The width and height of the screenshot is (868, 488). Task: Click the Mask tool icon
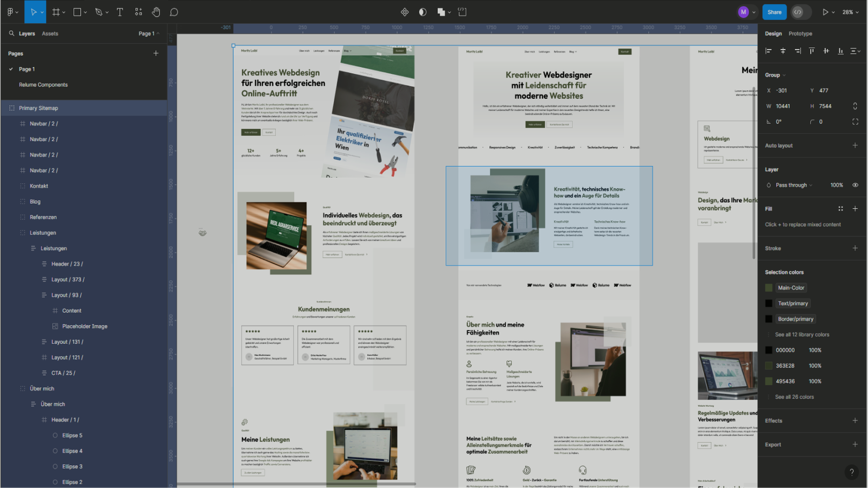[423, 12]
